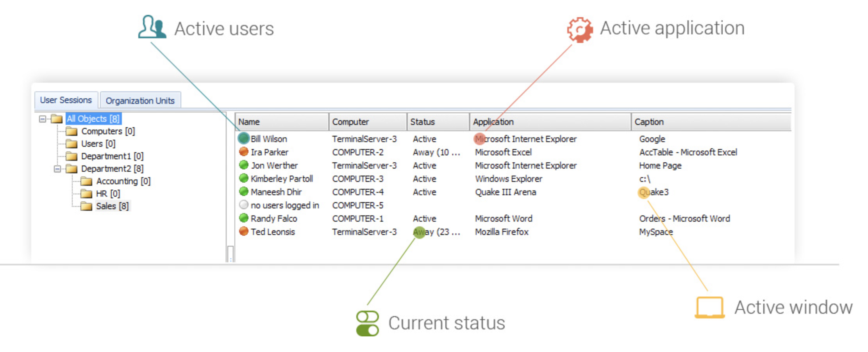868x352 pixels.
Task: Select All Objects [8] in the tree
Action: 93,119
